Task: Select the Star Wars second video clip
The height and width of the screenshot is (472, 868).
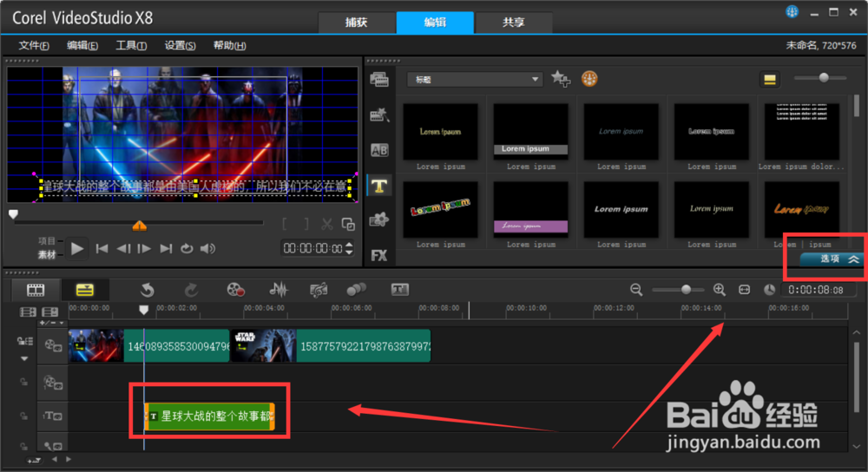Action: 331,346
